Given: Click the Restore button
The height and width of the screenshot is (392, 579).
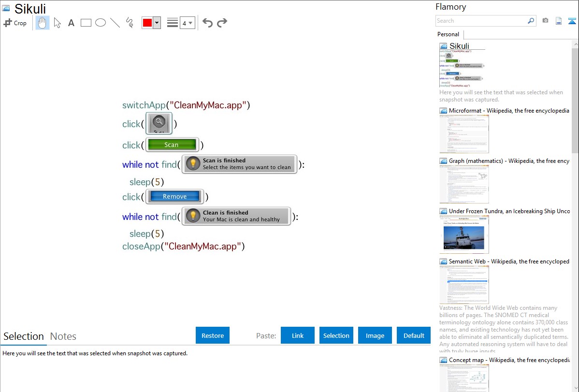Looking at the screenshot, I should tap(213, 335).
